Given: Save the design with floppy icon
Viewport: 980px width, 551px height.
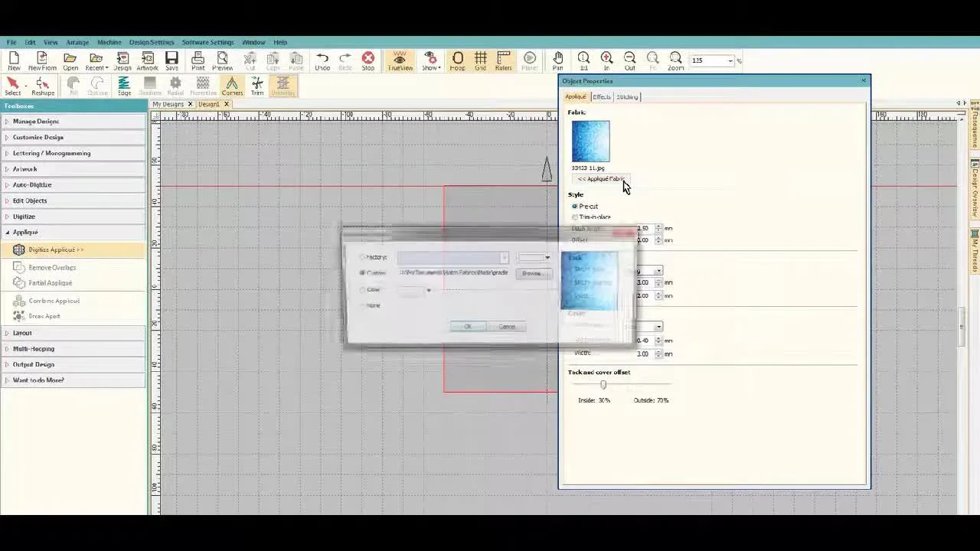Looking at the screenshot, I should 171,61.
